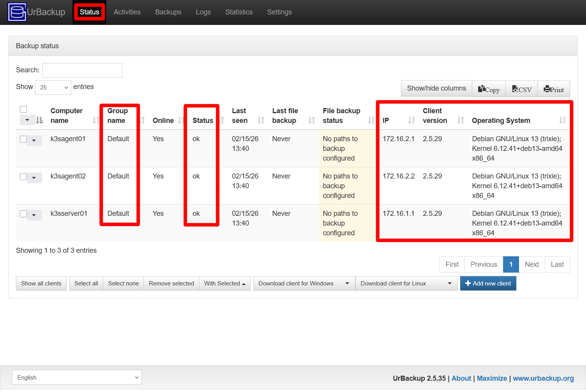
Task: Switch to the Activities tab
Action: 127,12
